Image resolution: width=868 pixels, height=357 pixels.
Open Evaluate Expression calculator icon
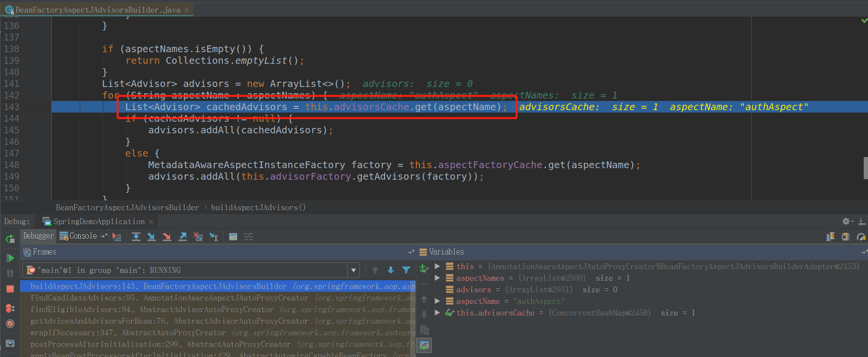(x=233, y=236)
